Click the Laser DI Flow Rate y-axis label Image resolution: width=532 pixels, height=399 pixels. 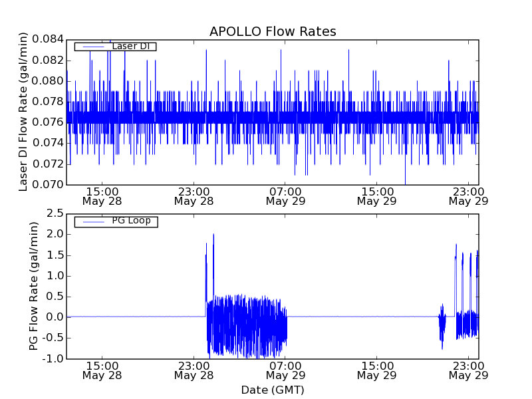pos(23,112)
